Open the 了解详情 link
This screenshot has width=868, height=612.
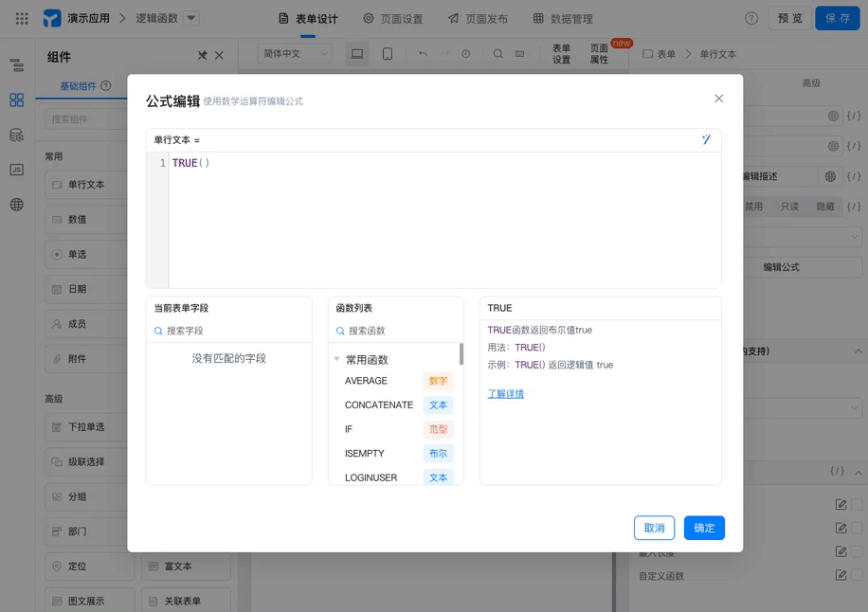[x=505, y=393]
